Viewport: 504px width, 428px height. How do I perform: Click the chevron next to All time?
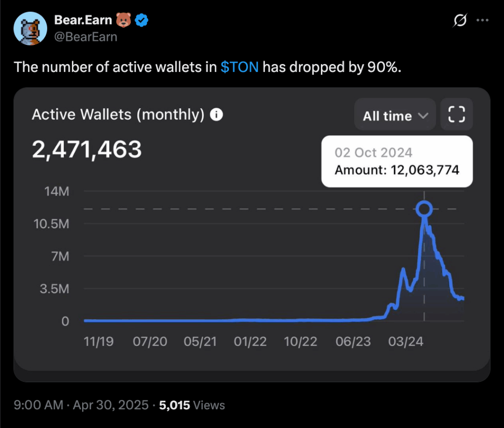coord(422,116)
